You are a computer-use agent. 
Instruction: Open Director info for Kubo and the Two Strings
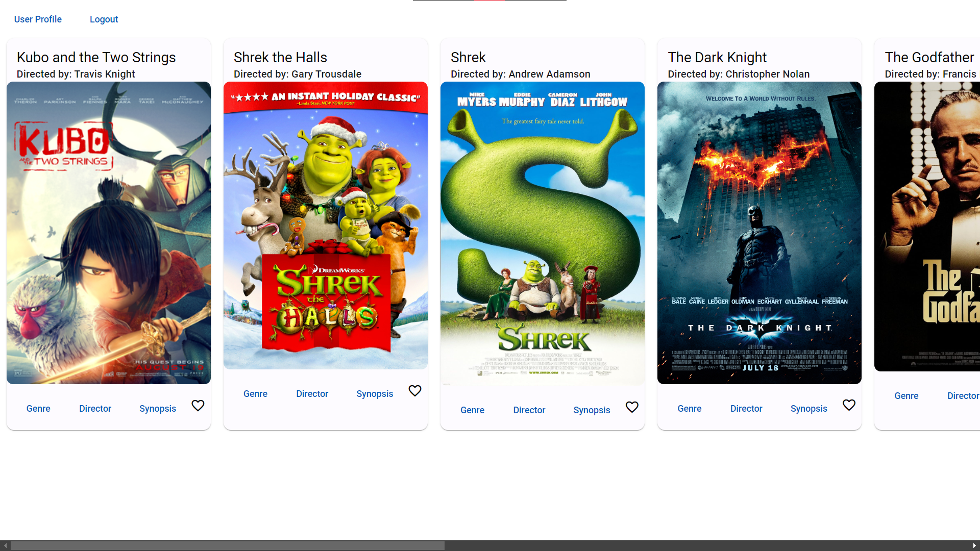coord(95,409)
